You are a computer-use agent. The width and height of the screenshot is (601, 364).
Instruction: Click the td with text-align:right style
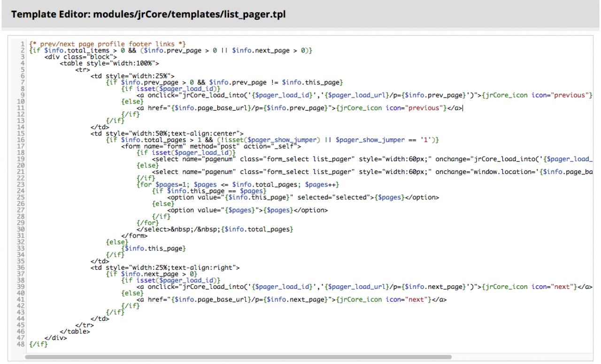pyautogui.click(x=165, y=267)
